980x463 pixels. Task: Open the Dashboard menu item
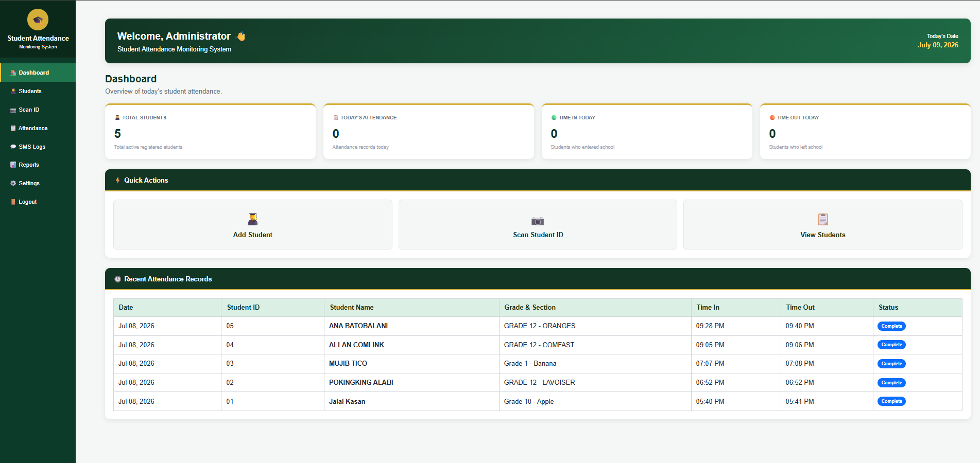(x=38, y=73)
